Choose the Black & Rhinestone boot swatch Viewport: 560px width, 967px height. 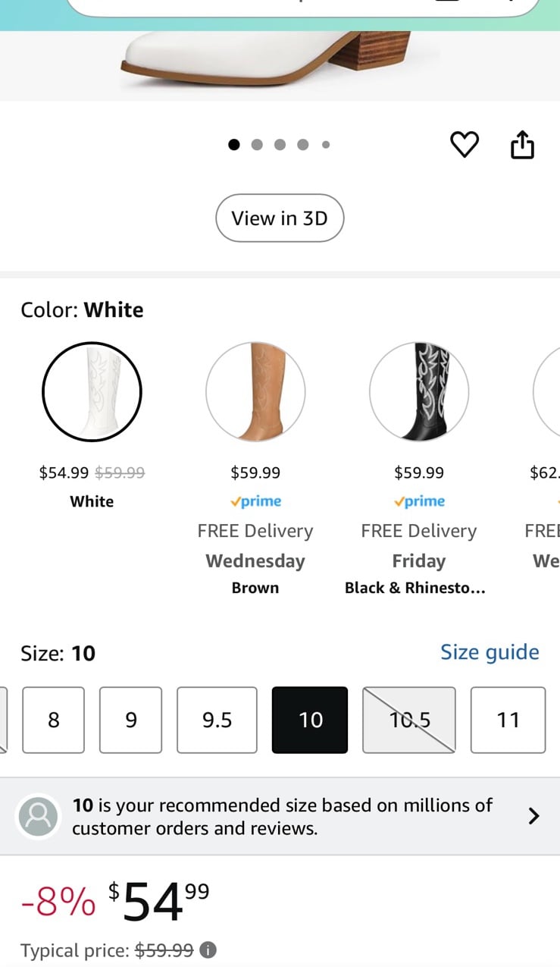(419, 391)
